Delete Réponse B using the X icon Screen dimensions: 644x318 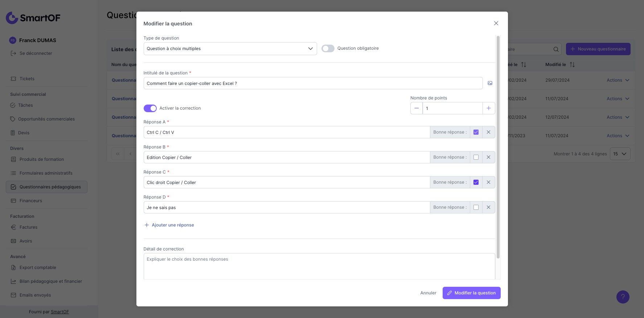pyautogui.click(x=488, y=157)
